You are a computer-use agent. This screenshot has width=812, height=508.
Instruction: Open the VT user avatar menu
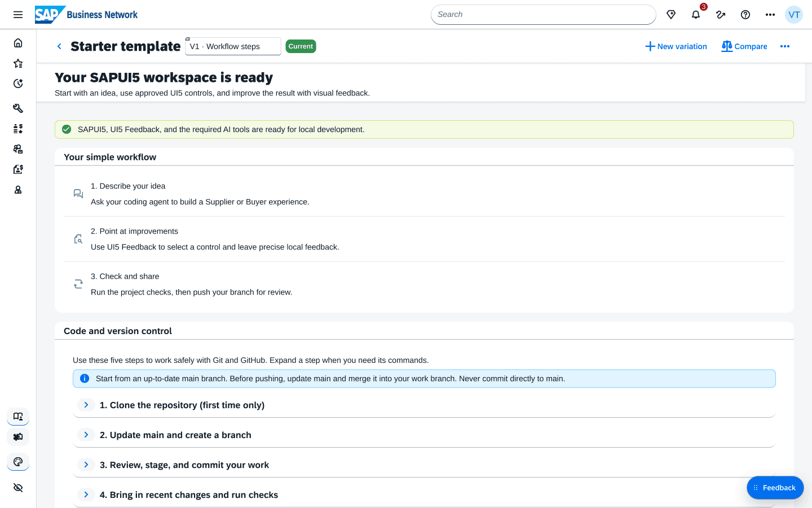tap(794, 15)
